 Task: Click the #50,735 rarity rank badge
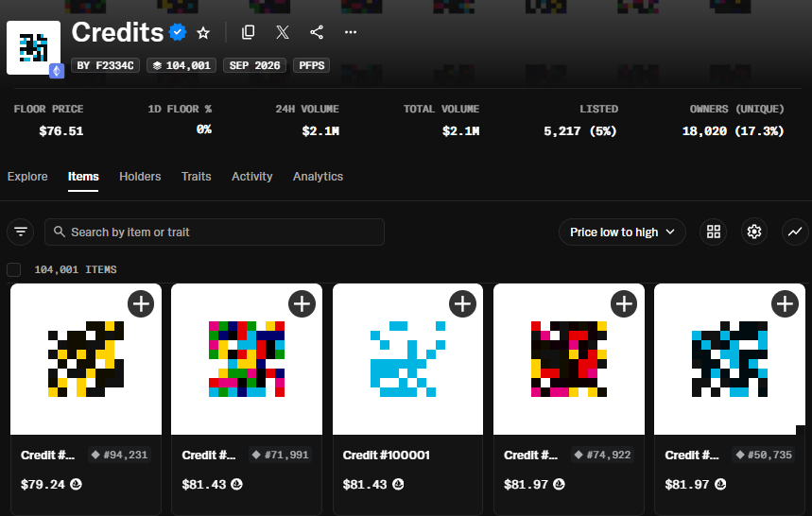click(764, 455)
